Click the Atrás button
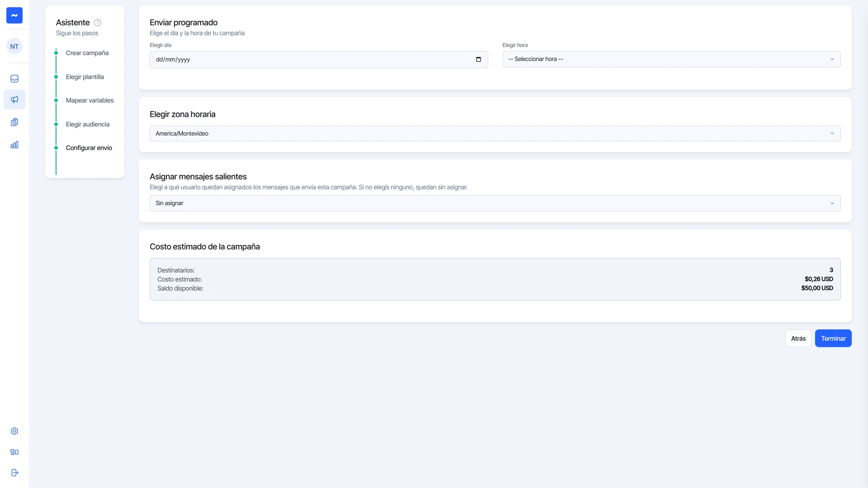The width and height of the screenshot is (868, 488). pos(798,338)
